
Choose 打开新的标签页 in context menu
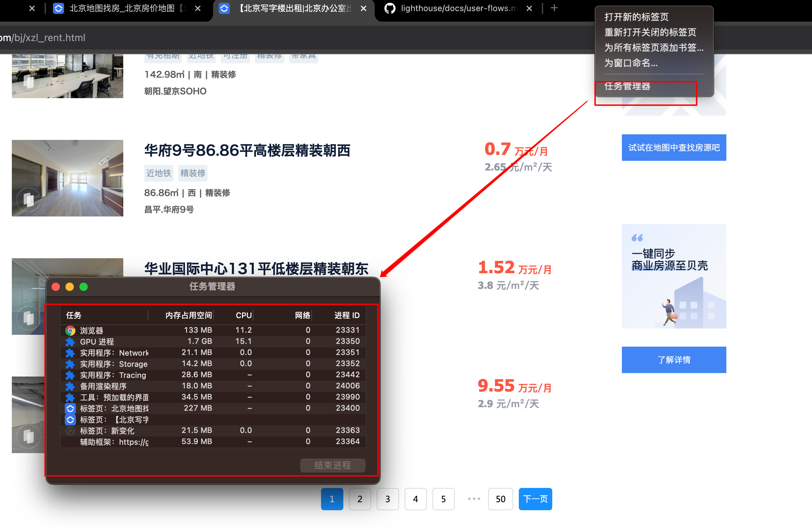[636, 17]
